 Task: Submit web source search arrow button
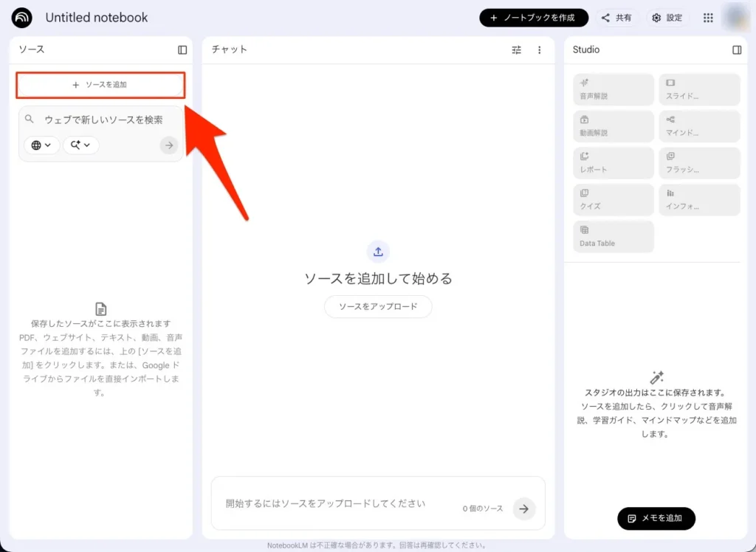(169, 145)
